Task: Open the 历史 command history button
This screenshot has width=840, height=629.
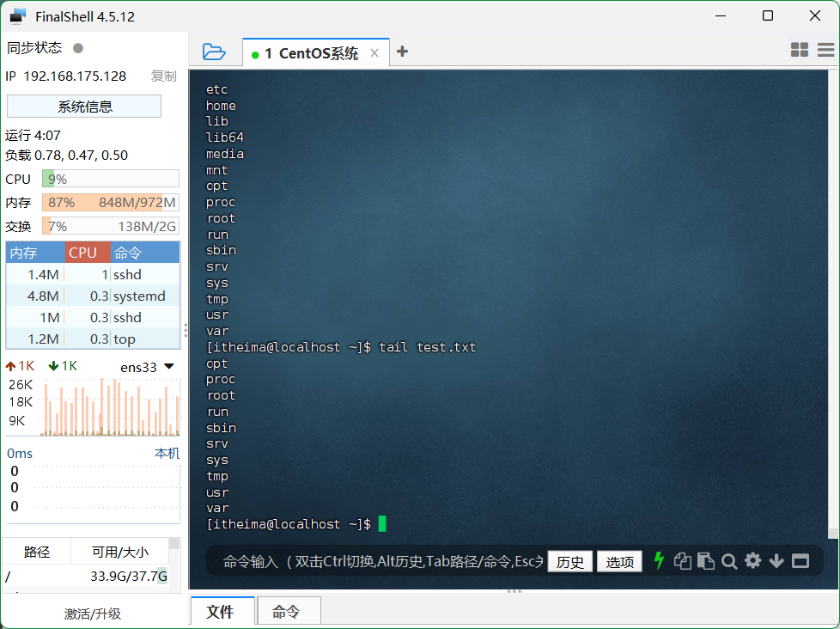Action: coord(570,561)
